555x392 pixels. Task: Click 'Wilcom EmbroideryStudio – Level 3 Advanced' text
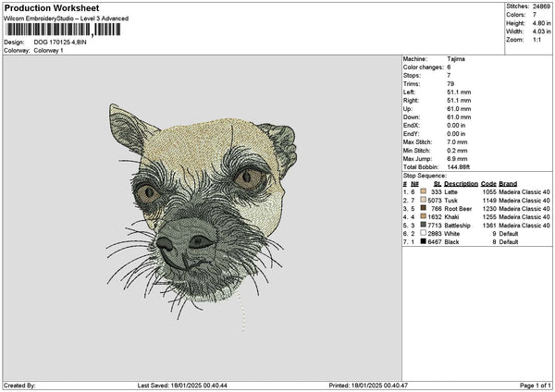(x=67, y=18)
